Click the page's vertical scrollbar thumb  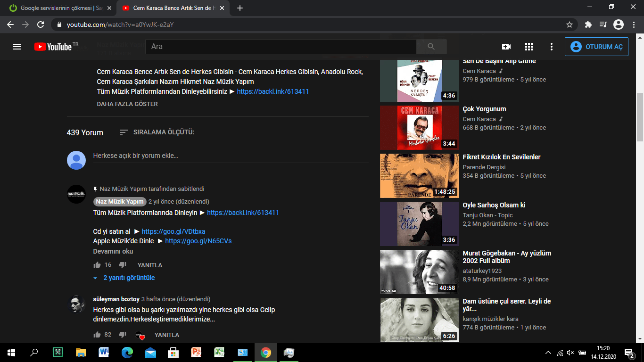click(640, 116)
